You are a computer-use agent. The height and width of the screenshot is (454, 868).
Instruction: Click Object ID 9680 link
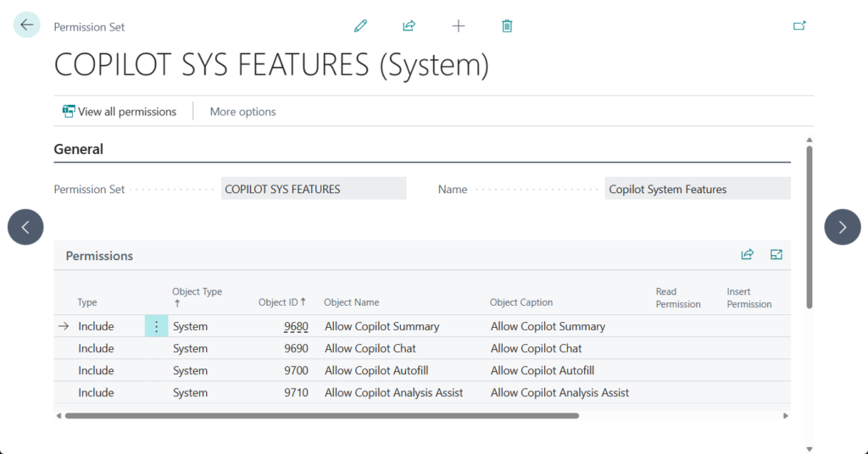pos(296,327)
